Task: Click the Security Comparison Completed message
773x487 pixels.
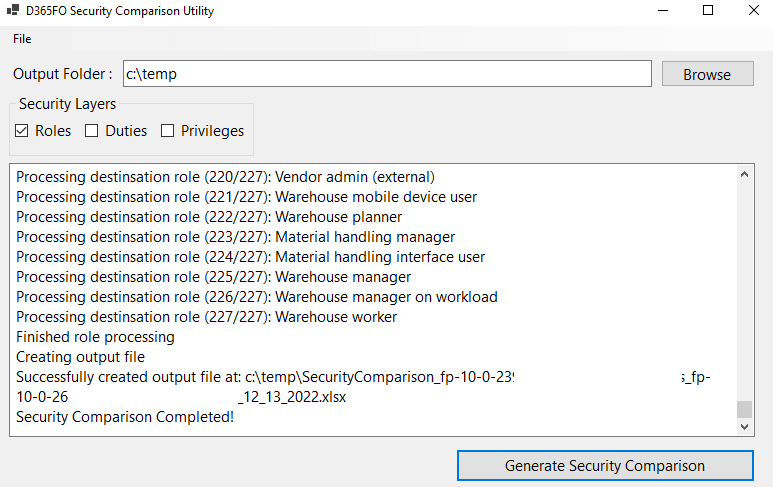Action: point(125,417)
